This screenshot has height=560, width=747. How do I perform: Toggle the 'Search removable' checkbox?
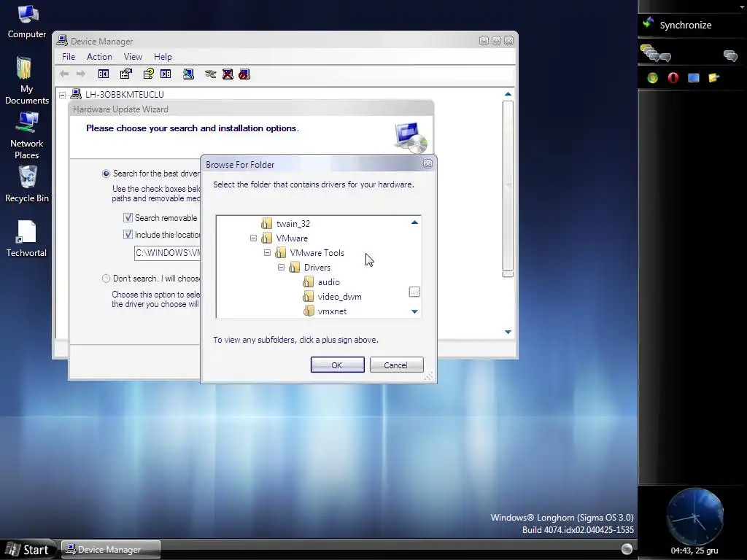128,217
